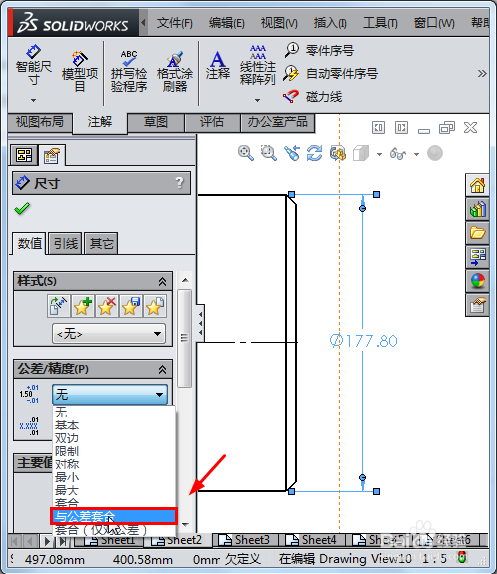Expand the display style dropdown arrow
The width and height of the screenshot is (497, 574).
click(379, 154)
